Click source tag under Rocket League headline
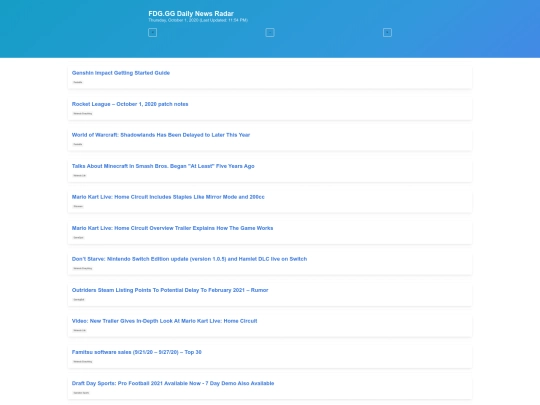Image resolution: width=540 pixels, height=405 pixels. (83, 113)
